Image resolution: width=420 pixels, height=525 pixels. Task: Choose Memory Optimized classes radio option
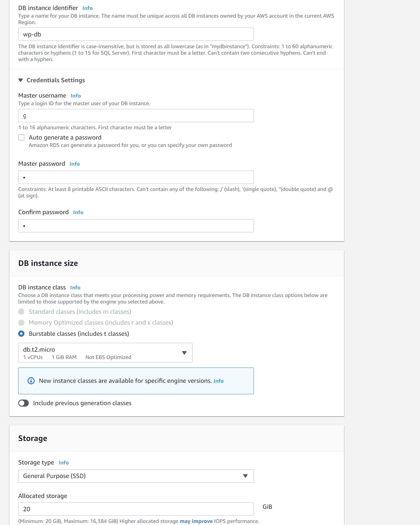(x=21, y=323)
